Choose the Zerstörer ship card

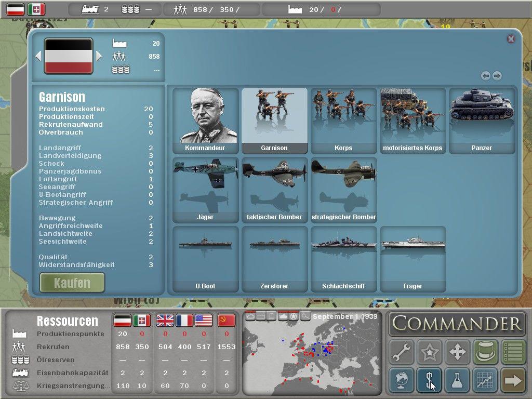point(274,259)
